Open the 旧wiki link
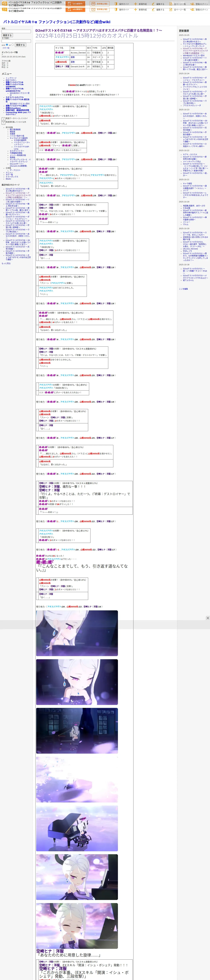Viewport: 210px width, 980px height. pos(8,179)
